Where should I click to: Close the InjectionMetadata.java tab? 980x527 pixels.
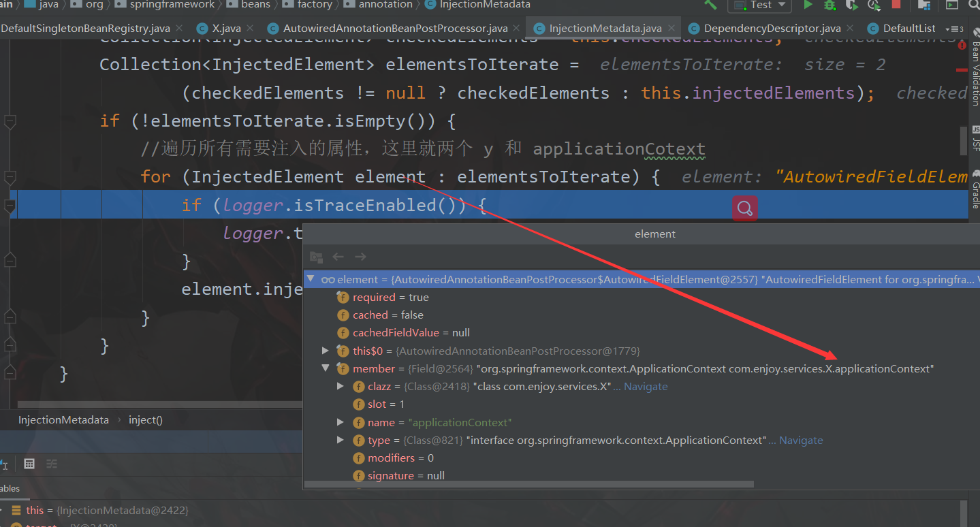[x=671, y=29]
